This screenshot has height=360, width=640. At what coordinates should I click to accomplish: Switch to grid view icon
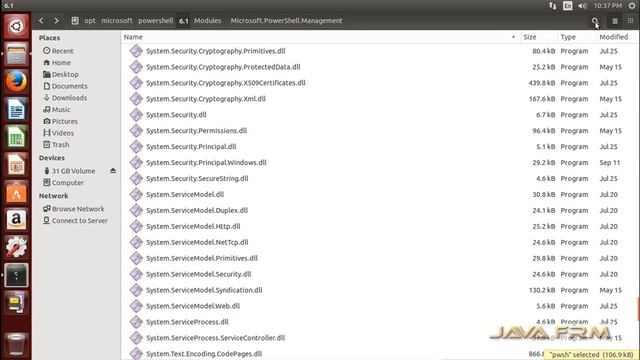(x=630, y=21)
